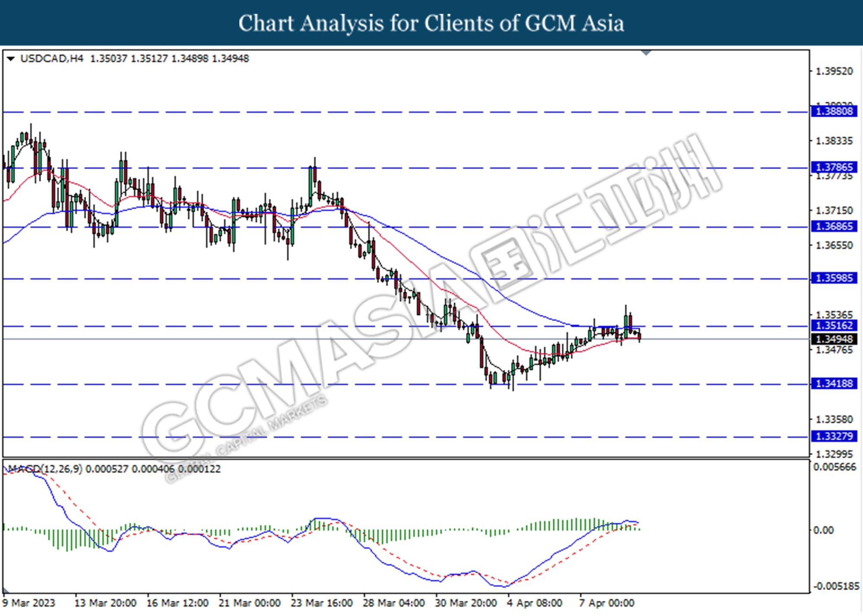
Task: Select the 1.34188 price level label
Action: coord(834,383)
